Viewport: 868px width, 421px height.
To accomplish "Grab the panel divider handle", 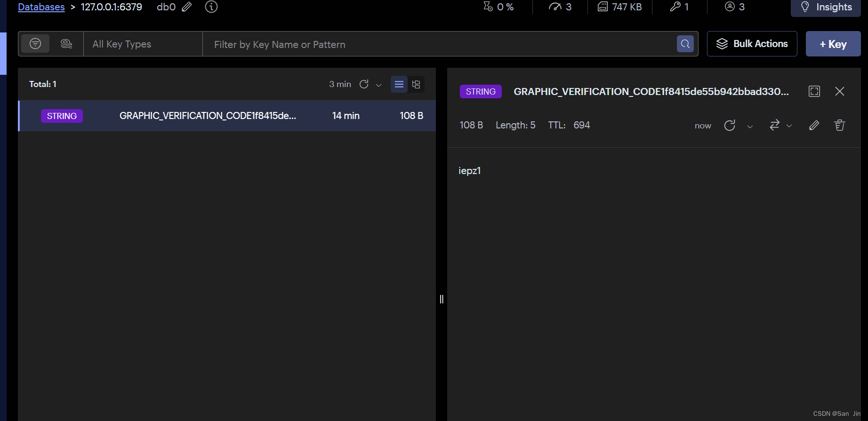I will click(x=442, y=299).
